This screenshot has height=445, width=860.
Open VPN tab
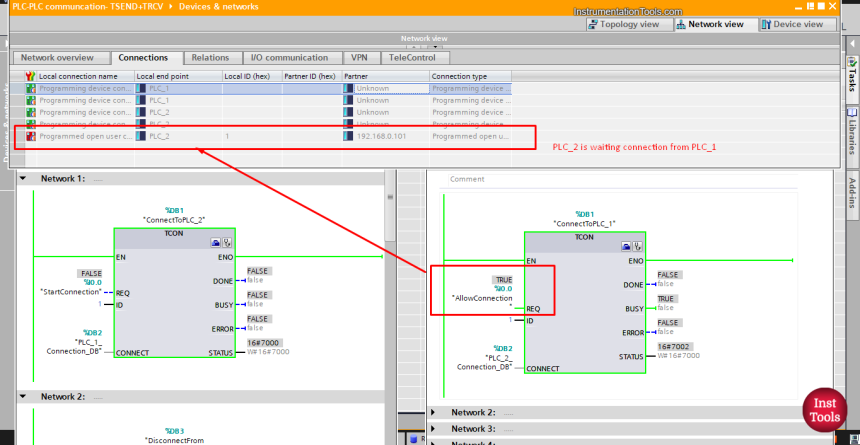[359, 58]
